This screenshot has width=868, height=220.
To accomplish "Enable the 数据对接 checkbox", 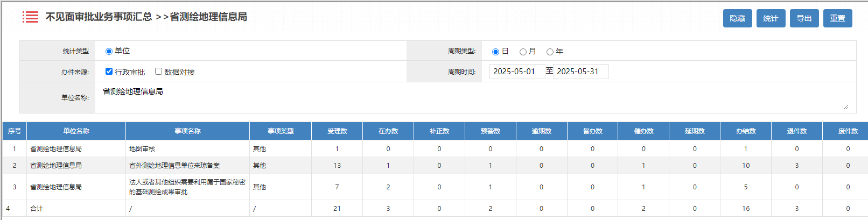I will [x=158, y=72].
